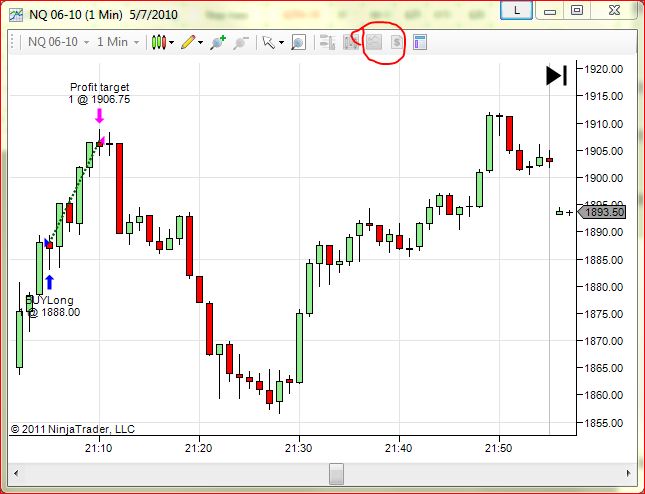Click the skip-to-latest bar arrow on chart
645x494 pixels.
click(557, 76)
